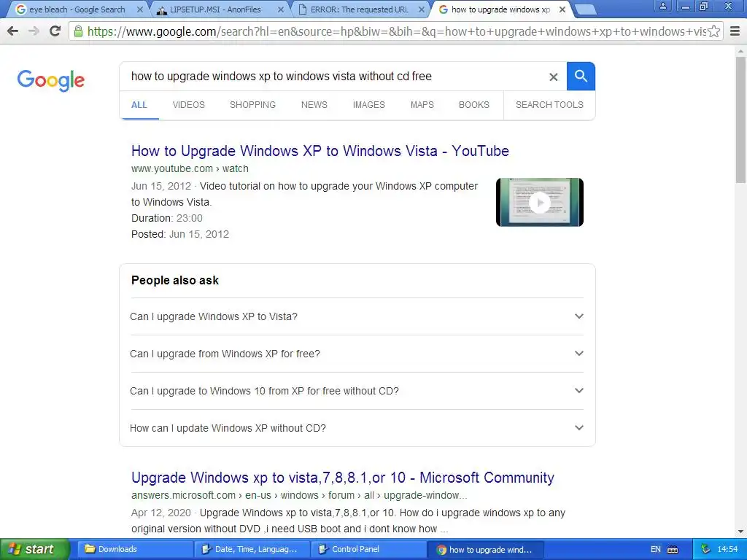Screen dimensions: 747x560
Task: Click the green padlock security icon
Action: 78,31
